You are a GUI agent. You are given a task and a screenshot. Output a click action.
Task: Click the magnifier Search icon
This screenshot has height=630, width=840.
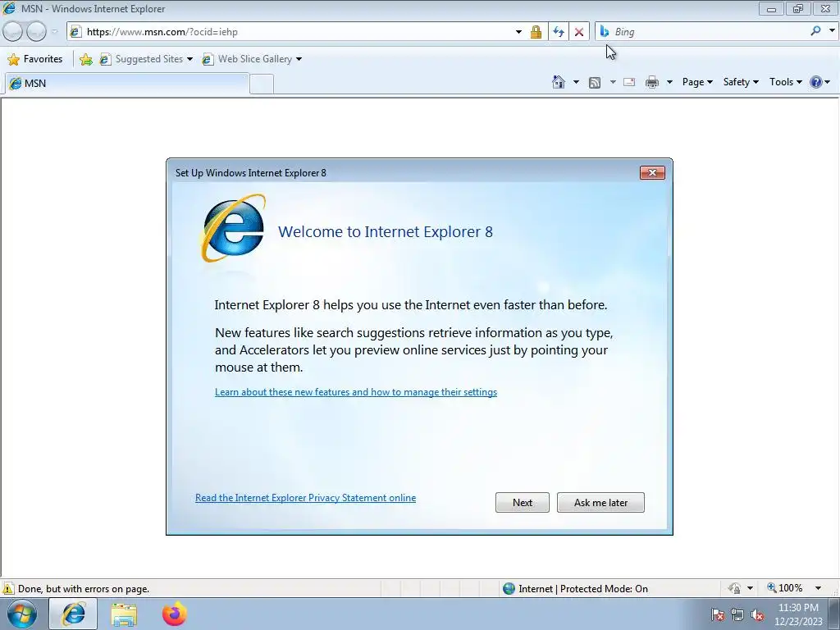pyautogui.click(x=815, y=31)
